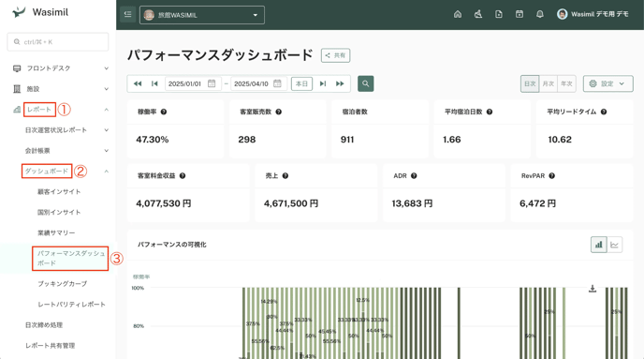Switch chart to bar chart view
644x359 pixels.
pos(599,245)
